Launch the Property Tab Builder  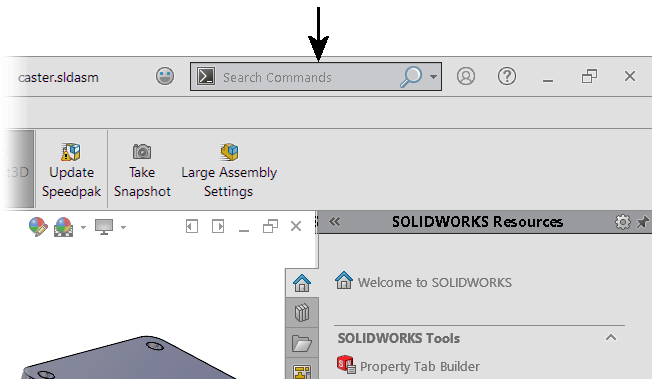[x=420, y=367]
